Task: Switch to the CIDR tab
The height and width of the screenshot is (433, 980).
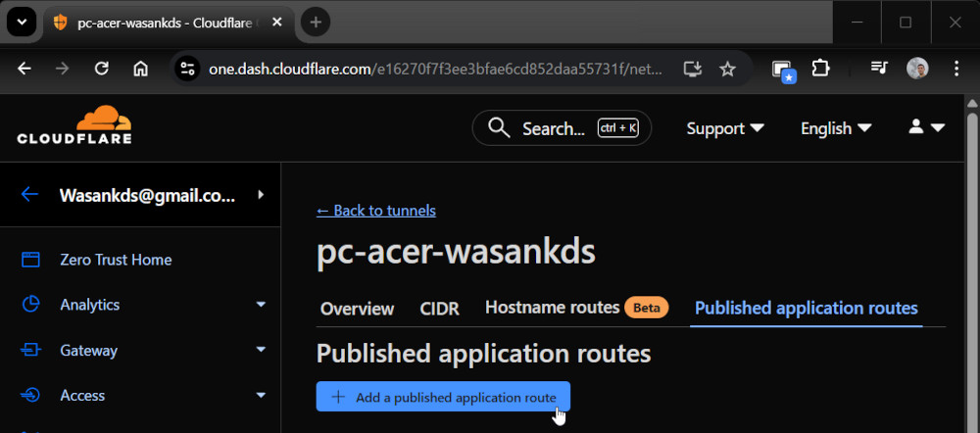Action: pyautogui.click(x=439, y=309)
